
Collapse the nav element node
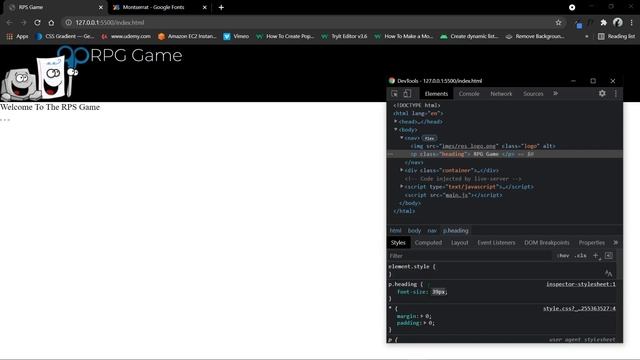click(x=402, y=138)
